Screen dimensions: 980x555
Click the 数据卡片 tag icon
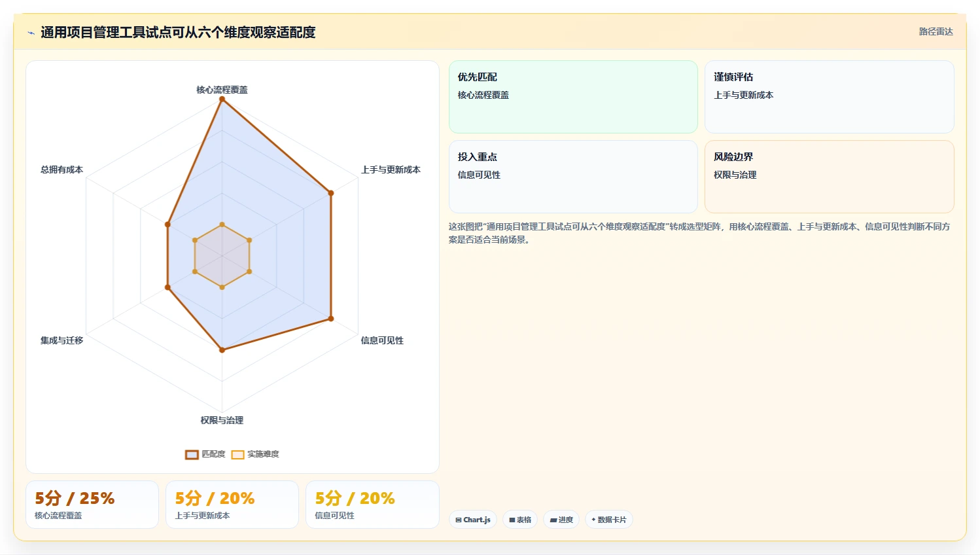pyautogui.click(x=593, y=520)
